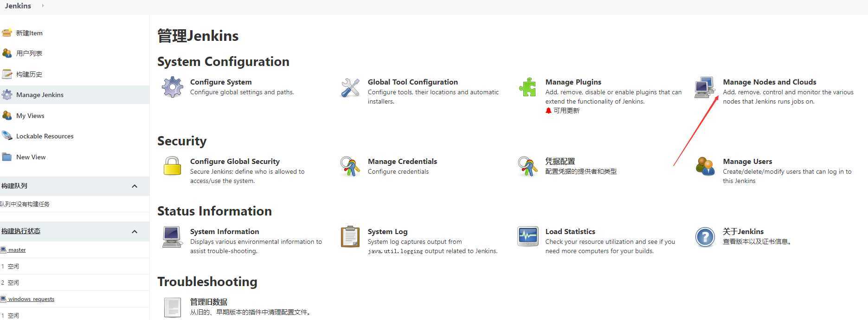The height and width of the screenshot is (320, 868).
Task: Open Manage Nodes and Clouds link
Action: pyautogui.click(x=770, y=82)
